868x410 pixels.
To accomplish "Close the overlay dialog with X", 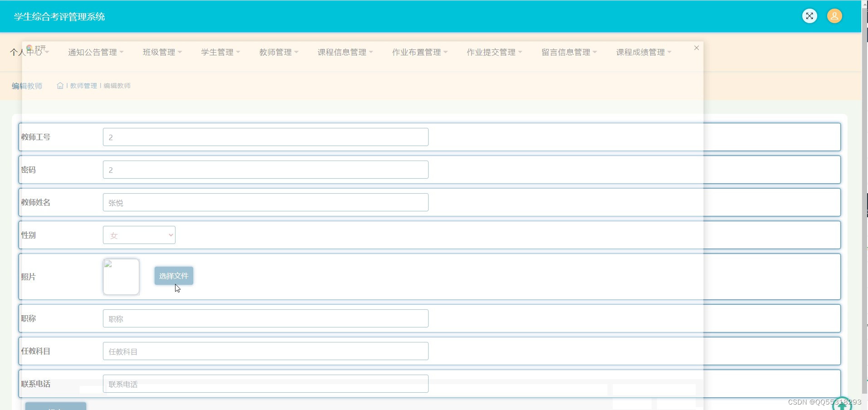I will tap(697, 48).
